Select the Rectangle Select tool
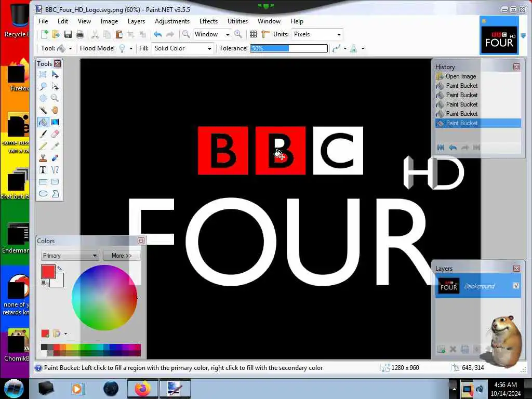The height and width of the screenshot is (399, 532). [43, 75]
